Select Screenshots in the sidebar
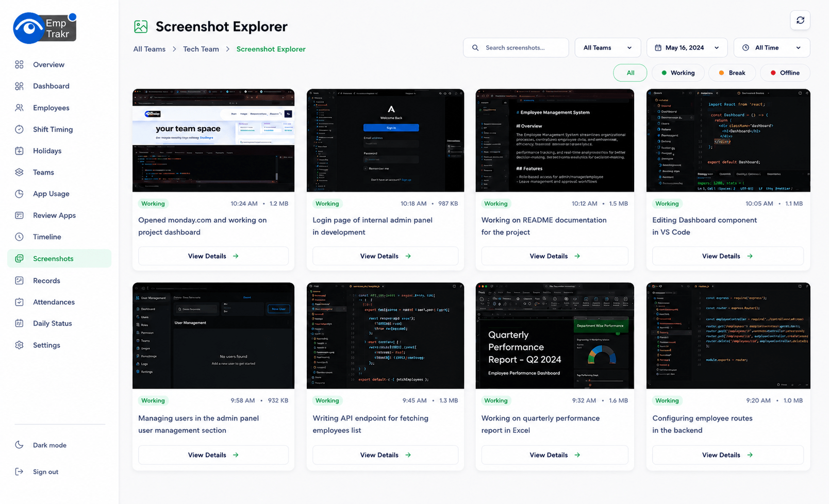Viewport: 829px width, 504px height. click(x=59, y=259)
